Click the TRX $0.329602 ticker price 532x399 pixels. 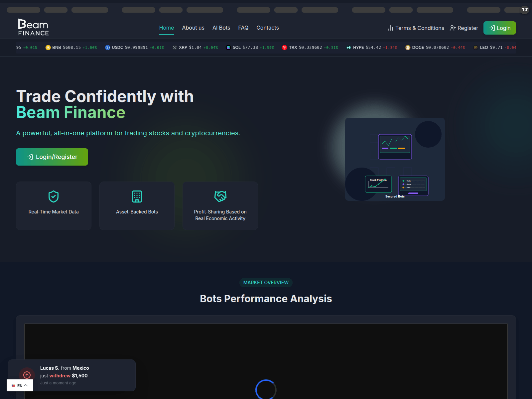pos(311,48)
